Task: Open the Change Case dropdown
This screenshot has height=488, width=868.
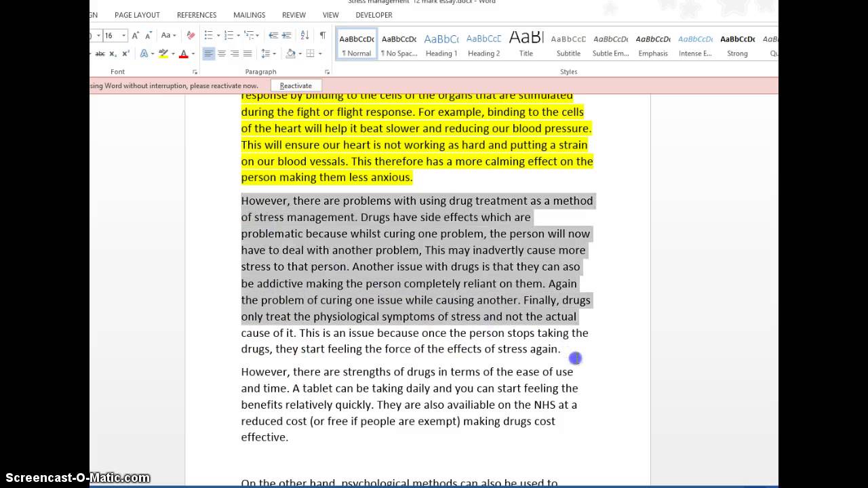Action: point(169,35)
